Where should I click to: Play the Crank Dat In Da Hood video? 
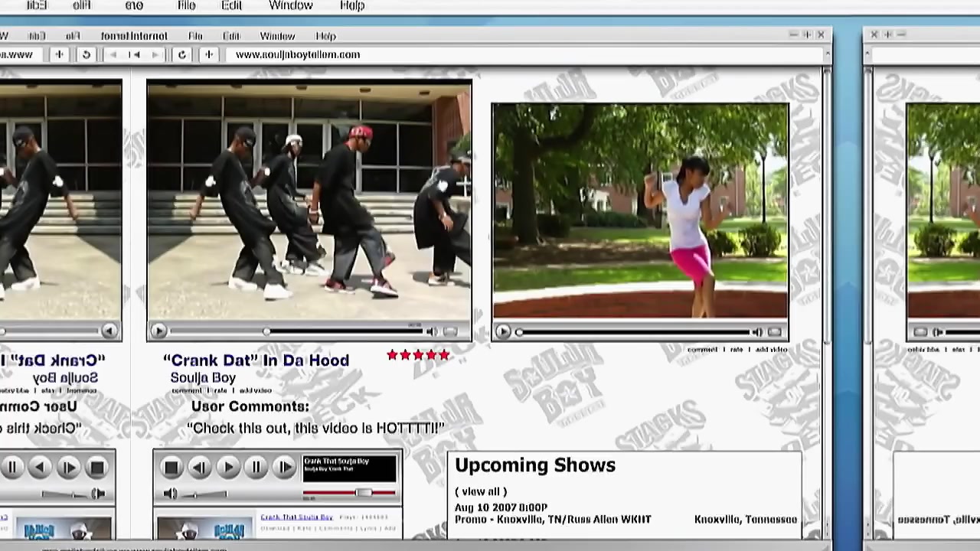tap(158, 331)
